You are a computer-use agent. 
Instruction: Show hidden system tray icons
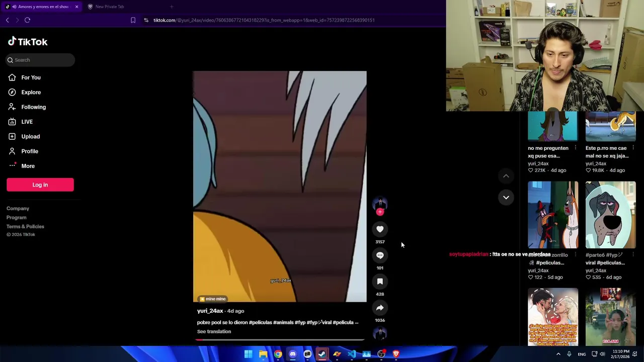tap(558, 354)
